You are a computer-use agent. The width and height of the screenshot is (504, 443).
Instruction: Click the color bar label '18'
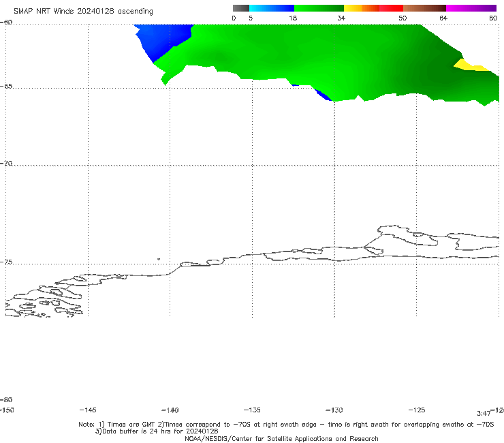[x=293, y=18]
